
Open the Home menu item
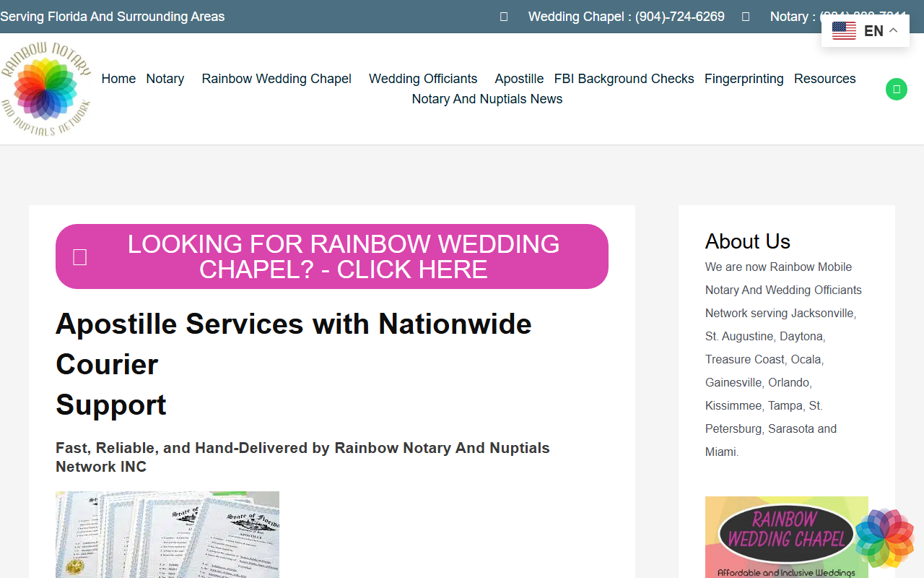118,79
